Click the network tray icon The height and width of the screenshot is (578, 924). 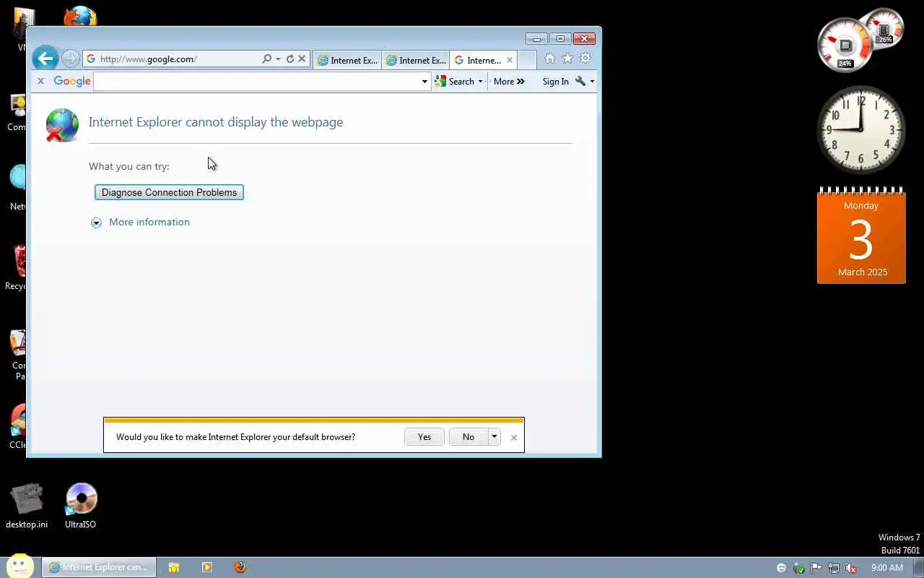(x=834, y=568)
